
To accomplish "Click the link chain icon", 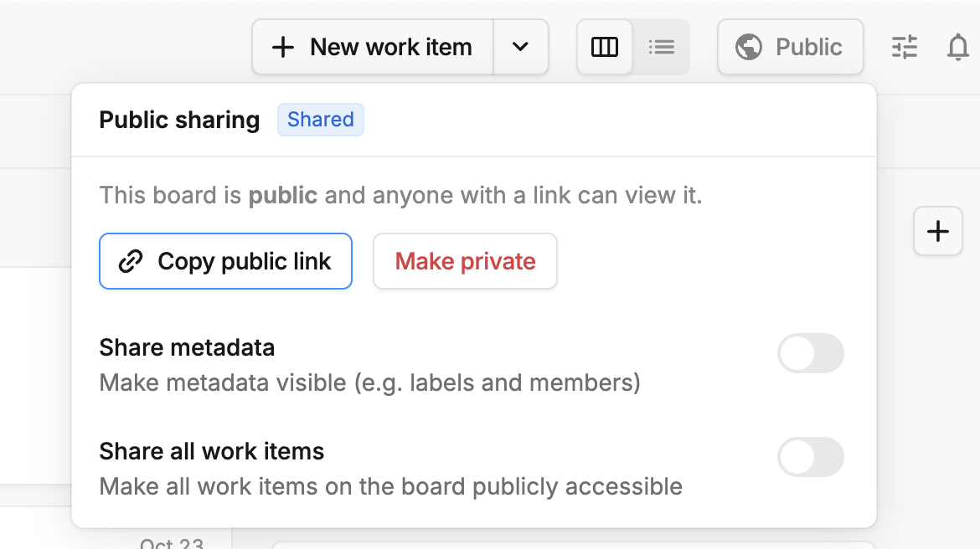I will pos(131,261).
